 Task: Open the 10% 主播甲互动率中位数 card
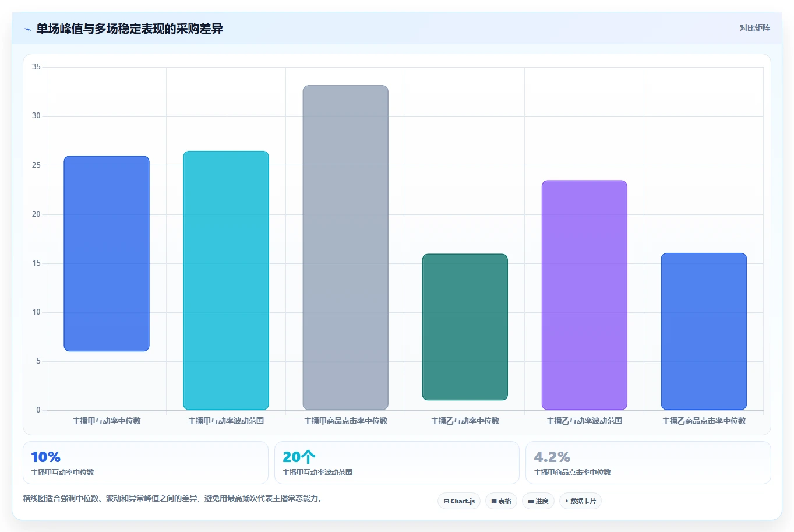(x=146, y=463)
